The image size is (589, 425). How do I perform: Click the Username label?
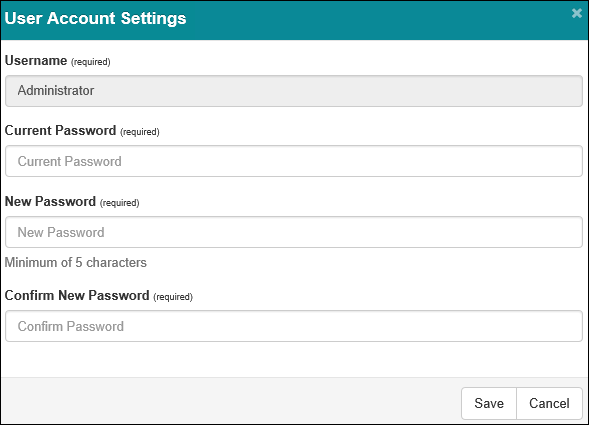(36, 60)
